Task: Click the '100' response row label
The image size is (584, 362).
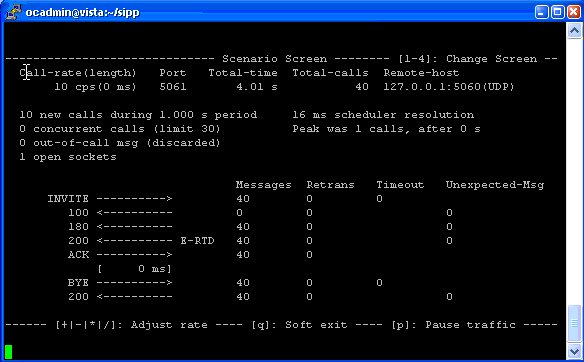Action: pos(79,213)
